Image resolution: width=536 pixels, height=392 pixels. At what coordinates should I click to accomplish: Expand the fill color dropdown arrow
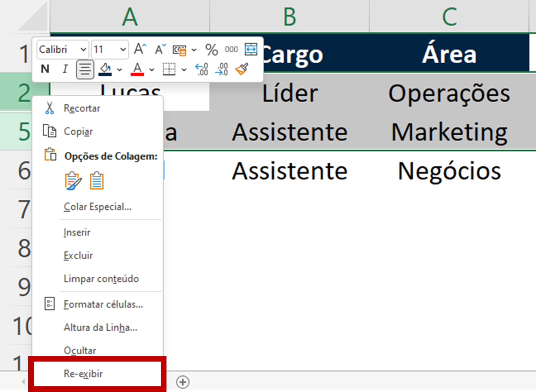tap(119, 70)
